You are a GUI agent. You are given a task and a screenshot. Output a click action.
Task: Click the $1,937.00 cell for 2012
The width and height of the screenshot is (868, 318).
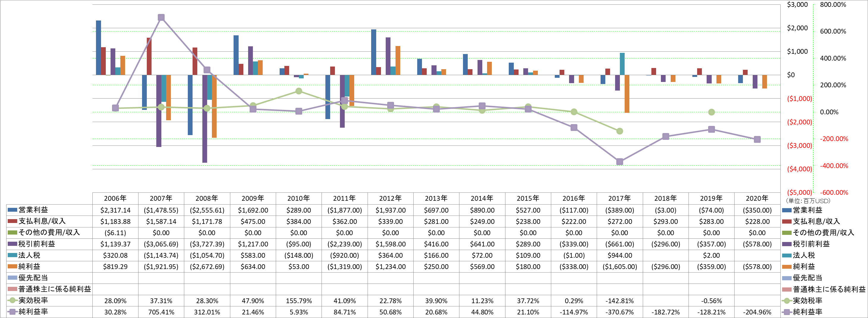390,210
